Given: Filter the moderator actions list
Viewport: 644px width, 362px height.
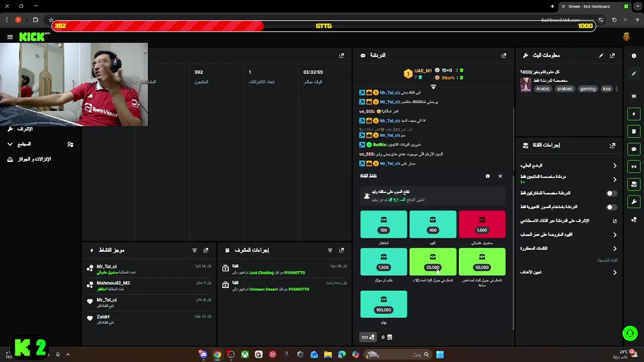Looking at the screenshot, I should pos(330,250).
